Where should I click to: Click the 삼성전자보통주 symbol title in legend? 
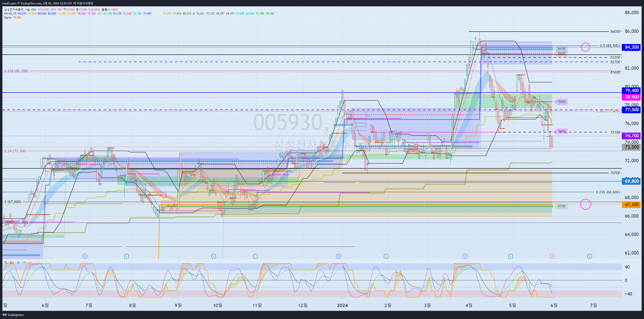tap(14, 9)
